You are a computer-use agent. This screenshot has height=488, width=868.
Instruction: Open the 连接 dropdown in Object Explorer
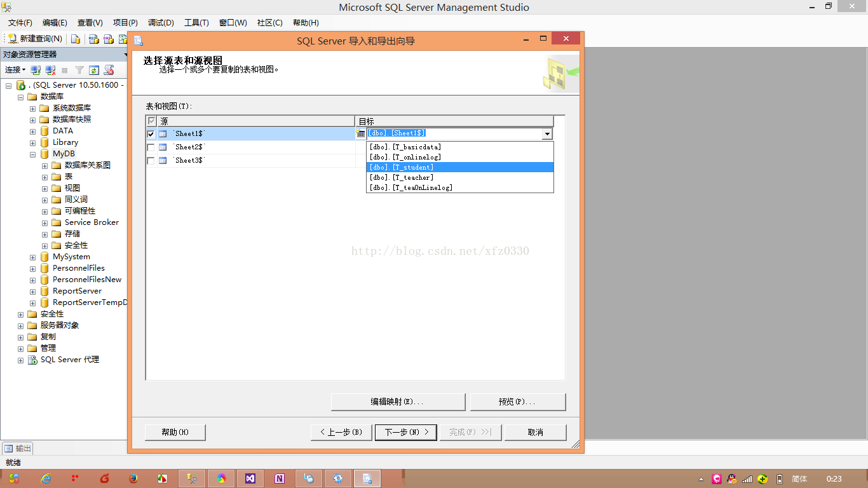(x=15, y=70)
